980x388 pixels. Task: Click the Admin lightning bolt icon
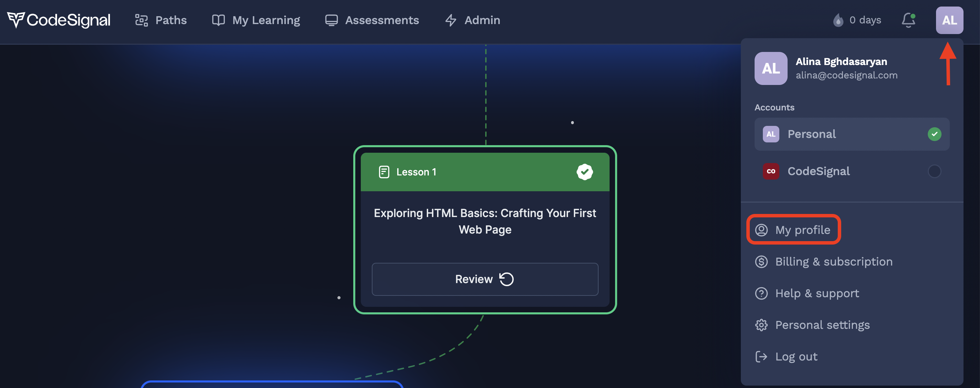(451, 20)
